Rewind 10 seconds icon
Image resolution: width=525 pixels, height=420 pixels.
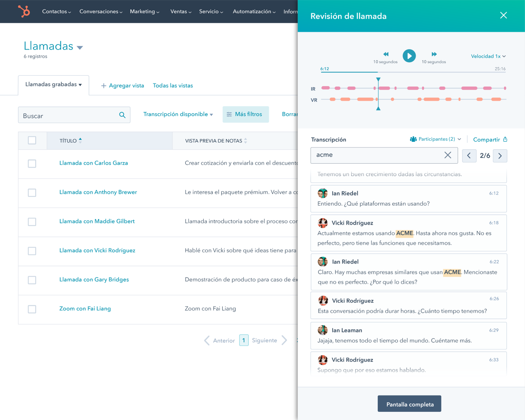pyautogui.click(x=386, y=54)
